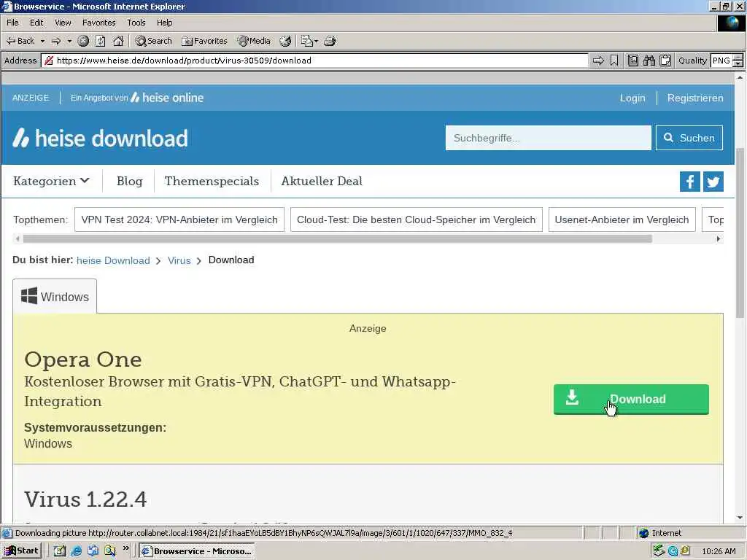
Task: Click the Show Desktop quick launch icon
Action: point(60,551)
